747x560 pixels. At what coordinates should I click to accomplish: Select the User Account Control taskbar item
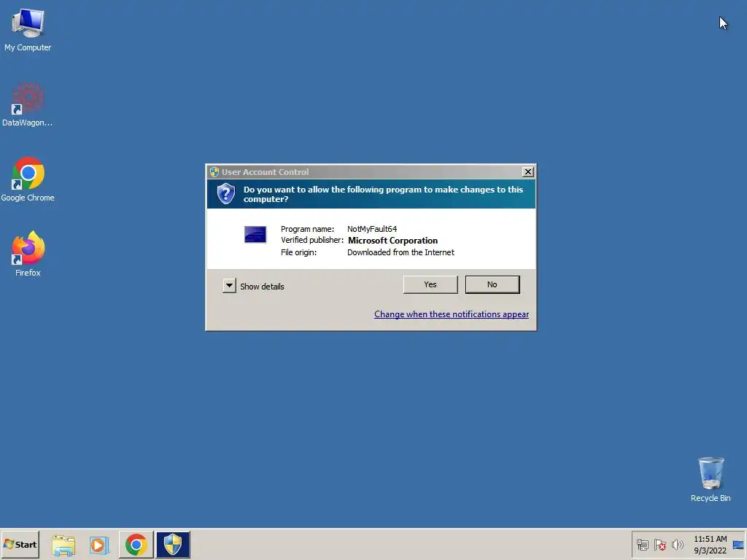tap(173, 545)
